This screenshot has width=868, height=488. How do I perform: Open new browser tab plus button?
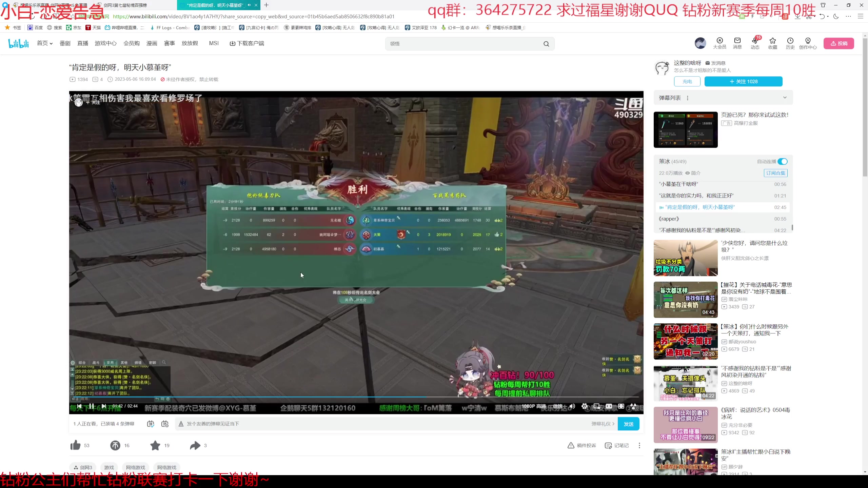pos(266,5)
